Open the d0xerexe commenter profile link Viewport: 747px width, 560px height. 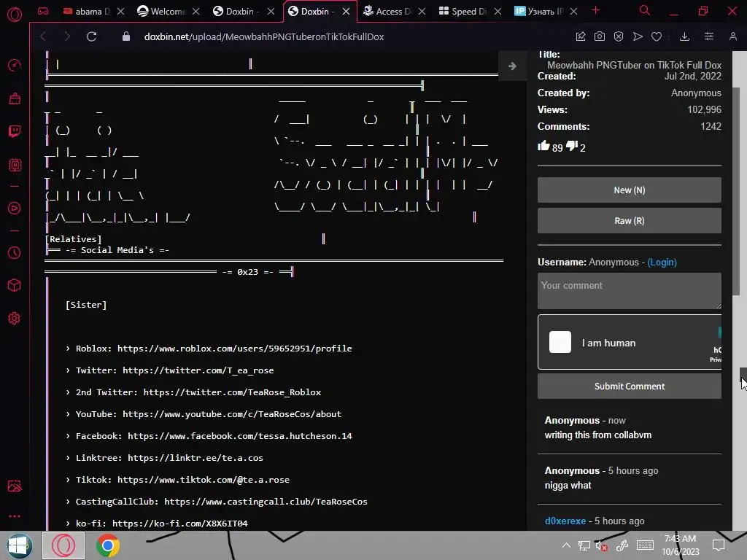tap(565, 521)
